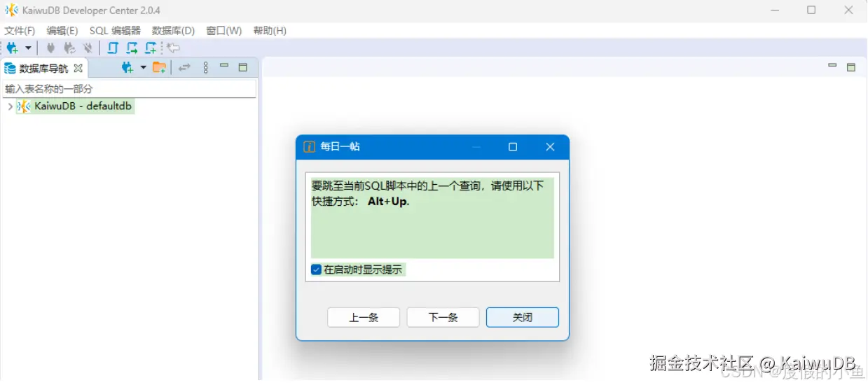The width and height of the screenshot is (868, 385).
Task: Click the connect plug icon in main toolbar
Action: [x=50, y=48]
